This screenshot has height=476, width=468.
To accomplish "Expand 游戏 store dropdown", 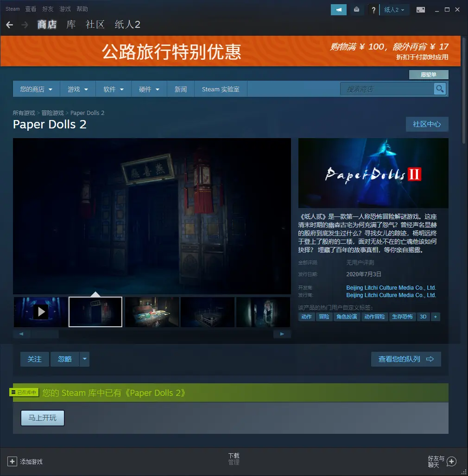I will coord(78,89).
